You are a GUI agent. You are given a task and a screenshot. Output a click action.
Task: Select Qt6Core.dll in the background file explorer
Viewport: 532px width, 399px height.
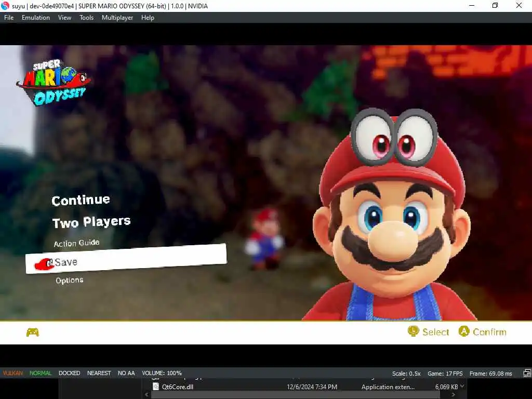click(178, 387)
